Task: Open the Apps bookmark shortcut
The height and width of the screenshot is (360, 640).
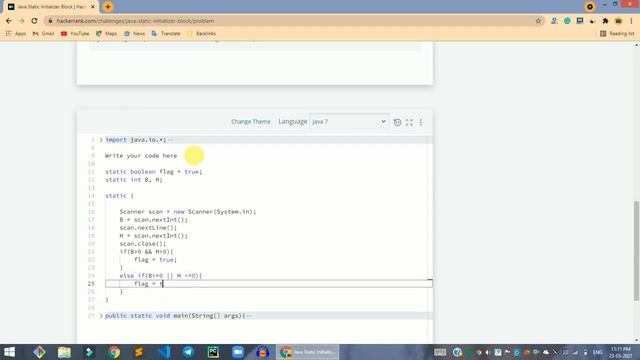Action: pyautogui.click(x=16, y=33)
